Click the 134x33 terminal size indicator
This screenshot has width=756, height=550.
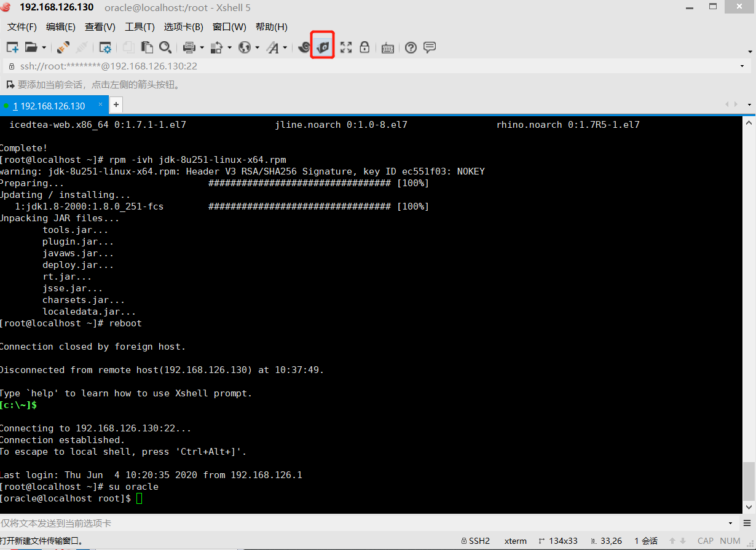click(557, 541)
